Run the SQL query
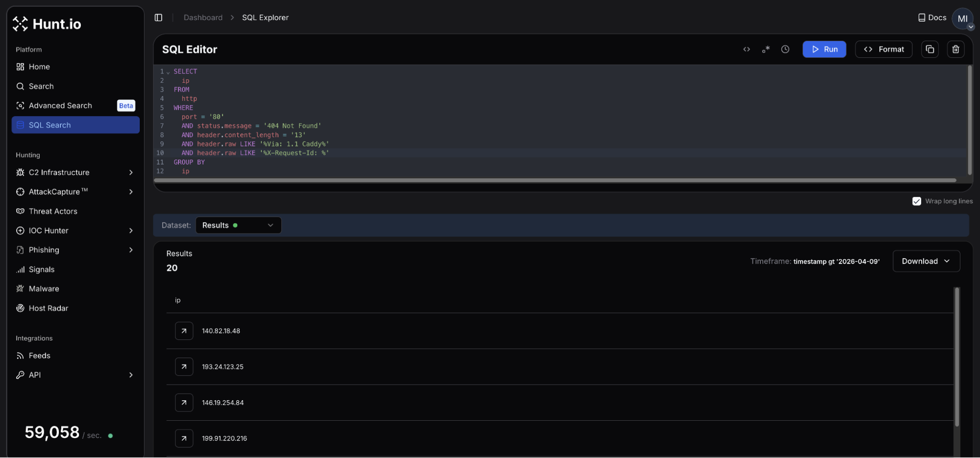 pyautogui.click(x=824, y=49)
